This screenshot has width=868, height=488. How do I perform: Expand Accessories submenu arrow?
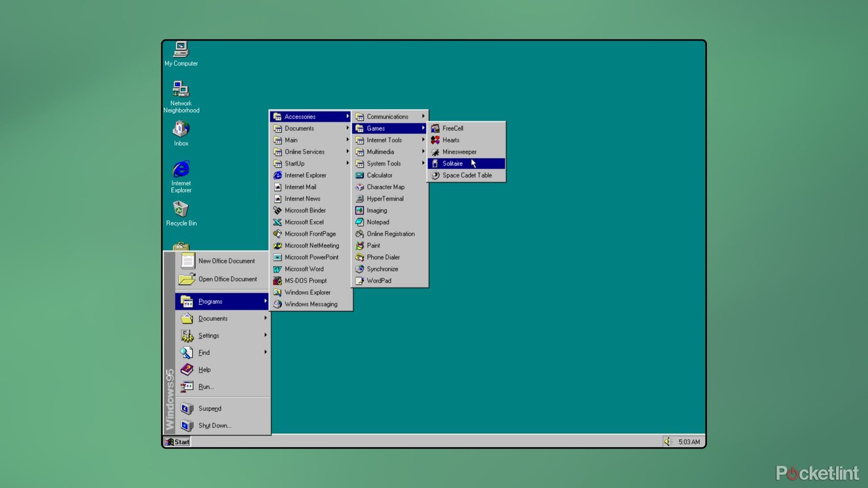347,117
